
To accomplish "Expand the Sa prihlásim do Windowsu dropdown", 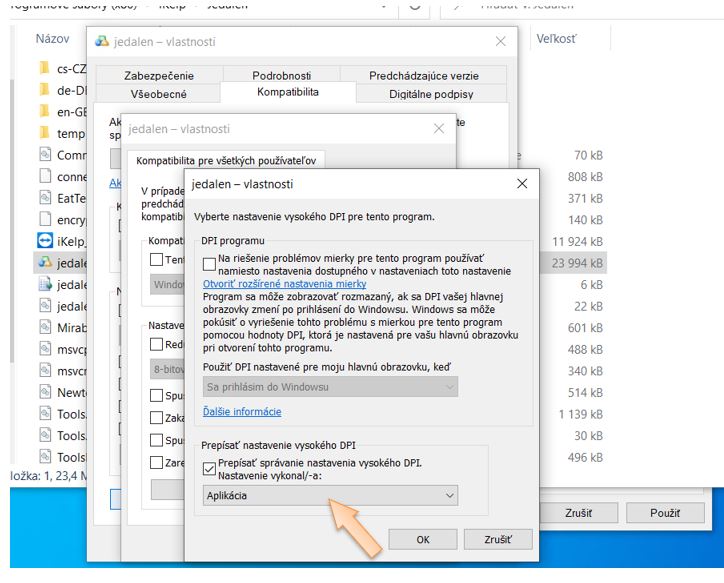I will [329, 386].
